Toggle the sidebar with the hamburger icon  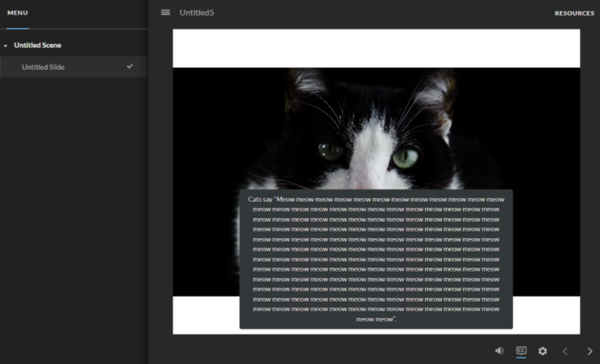(165, 13)
